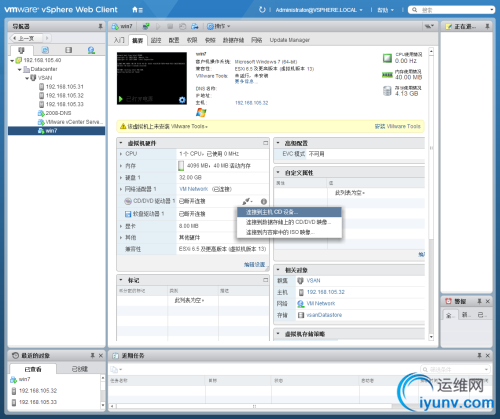Expand the hard disk 1 row
500x419 pixels.
point(121,177)
